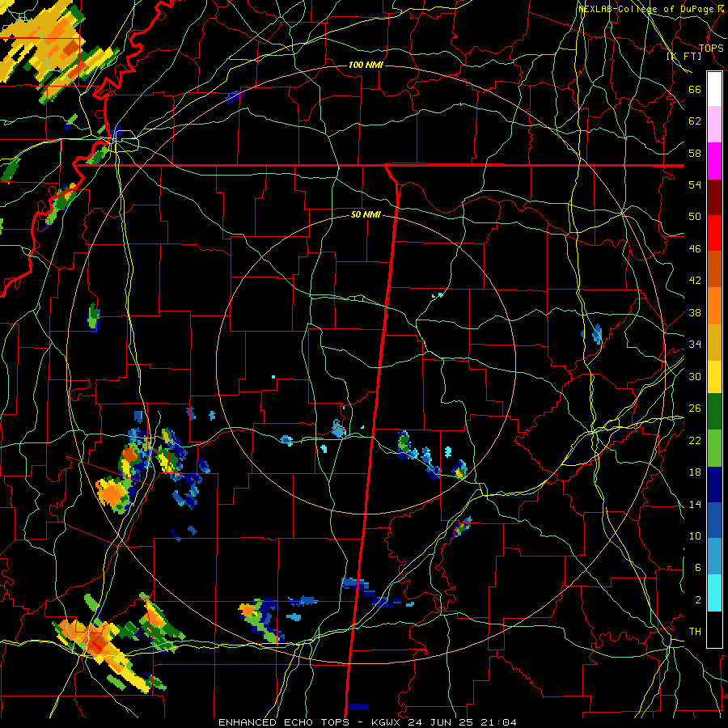Click the dark red (maroon) legend swatch
728x728 pixels.
click(714, 197)
